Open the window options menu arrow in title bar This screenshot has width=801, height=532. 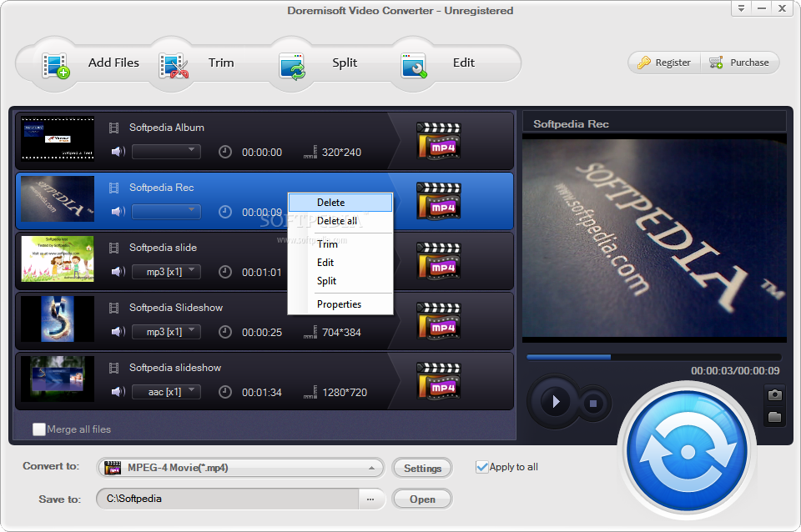741,8
